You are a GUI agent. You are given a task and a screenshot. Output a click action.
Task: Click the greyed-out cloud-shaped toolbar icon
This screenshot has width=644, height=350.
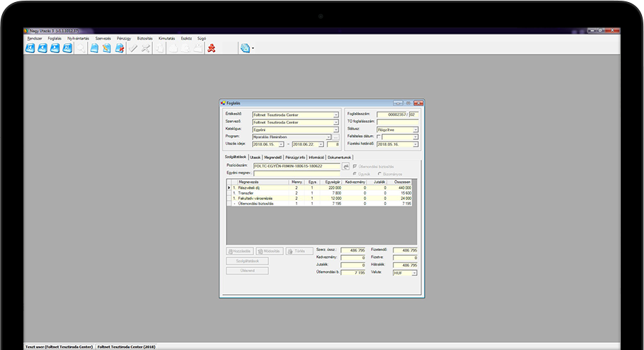pos(173,48)
